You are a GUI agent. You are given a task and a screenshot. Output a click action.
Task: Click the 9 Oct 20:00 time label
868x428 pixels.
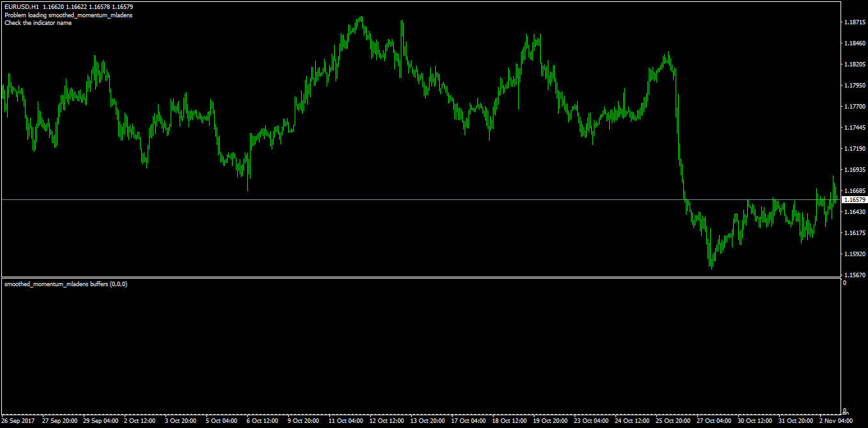(304, 421)
